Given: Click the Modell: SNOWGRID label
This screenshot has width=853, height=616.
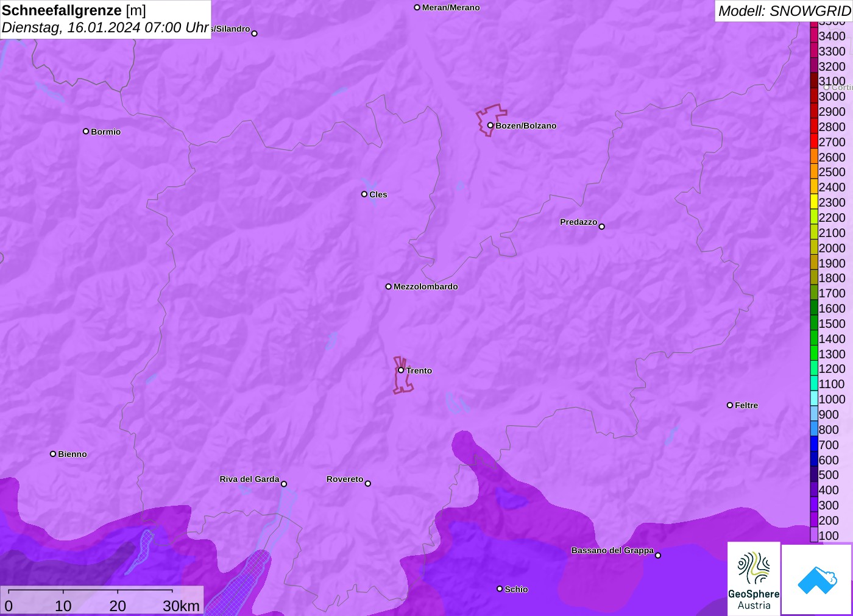Looking at the screenshot, I should (784, 11).
